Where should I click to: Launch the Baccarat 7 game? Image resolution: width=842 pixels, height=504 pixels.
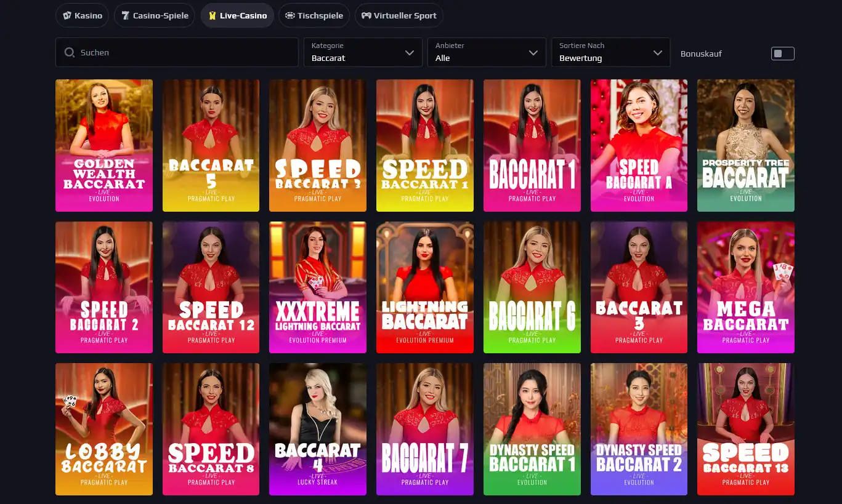coord(425,429)
